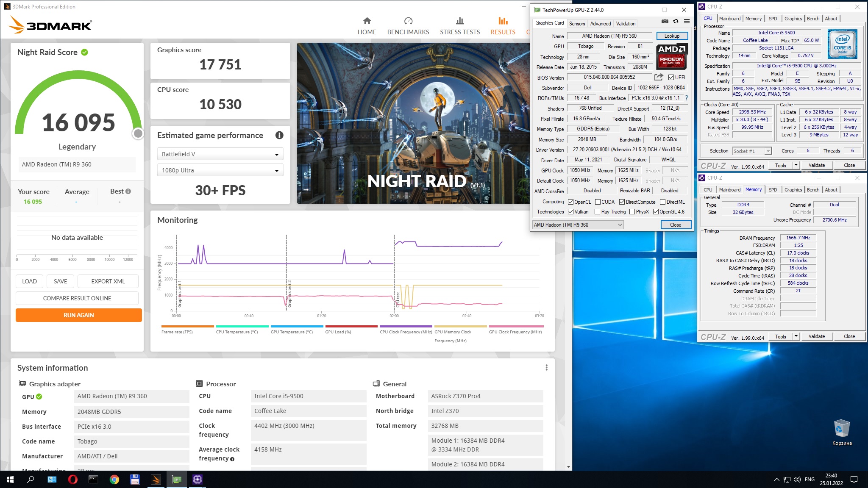This screenshot has height=488, width=868.
Task: Toggle OpenGL 4.6 checkbox in GPU-Z
Action: point(656,212)
